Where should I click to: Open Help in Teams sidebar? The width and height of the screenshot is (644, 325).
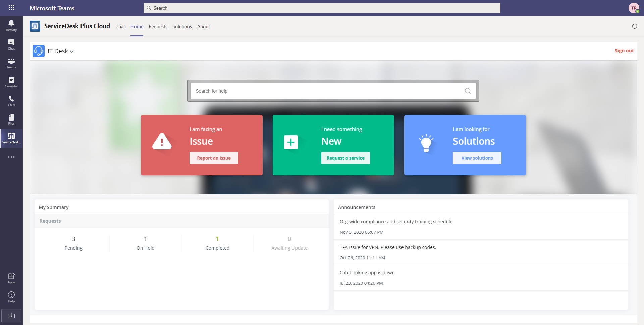[x=11, y=297]
